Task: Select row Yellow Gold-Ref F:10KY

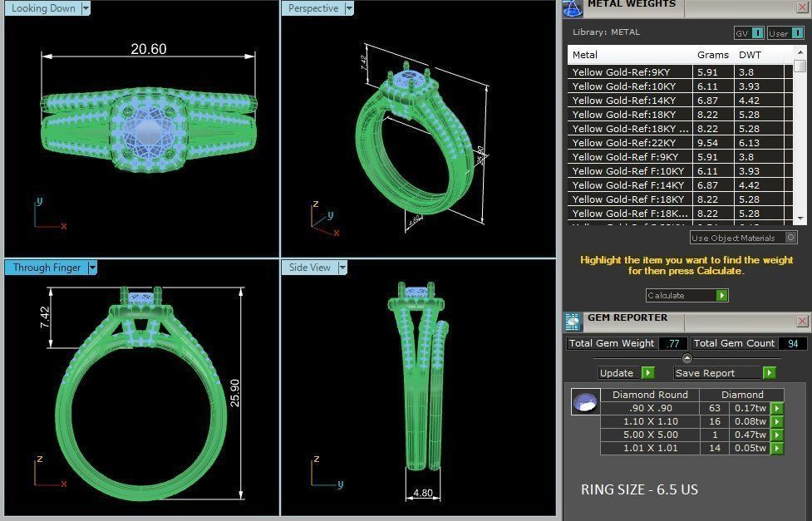Action: coord(680,171)
